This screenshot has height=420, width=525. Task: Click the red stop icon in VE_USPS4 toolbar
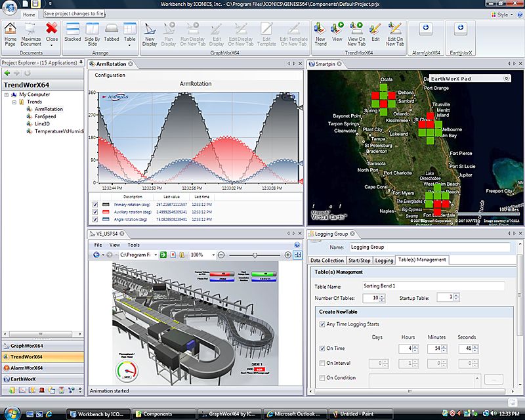pos(173,255)
